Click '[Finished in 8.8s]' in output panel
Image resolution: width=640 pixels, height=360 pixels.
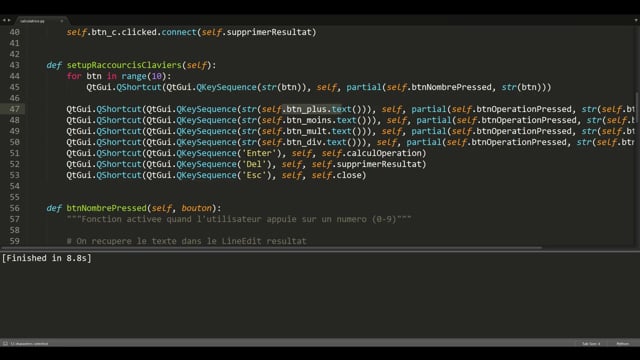(47, 258)
